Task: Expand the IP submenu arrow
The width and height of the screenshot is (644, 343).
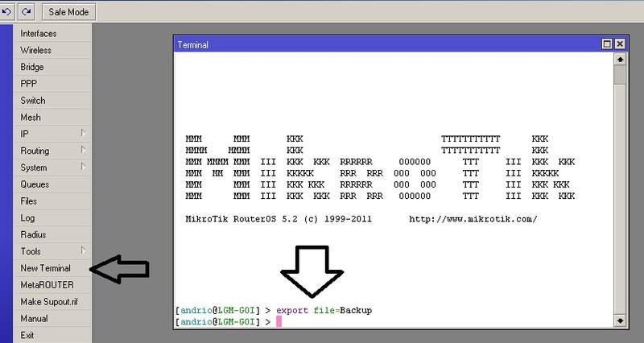Action: (x=83, y=134)
